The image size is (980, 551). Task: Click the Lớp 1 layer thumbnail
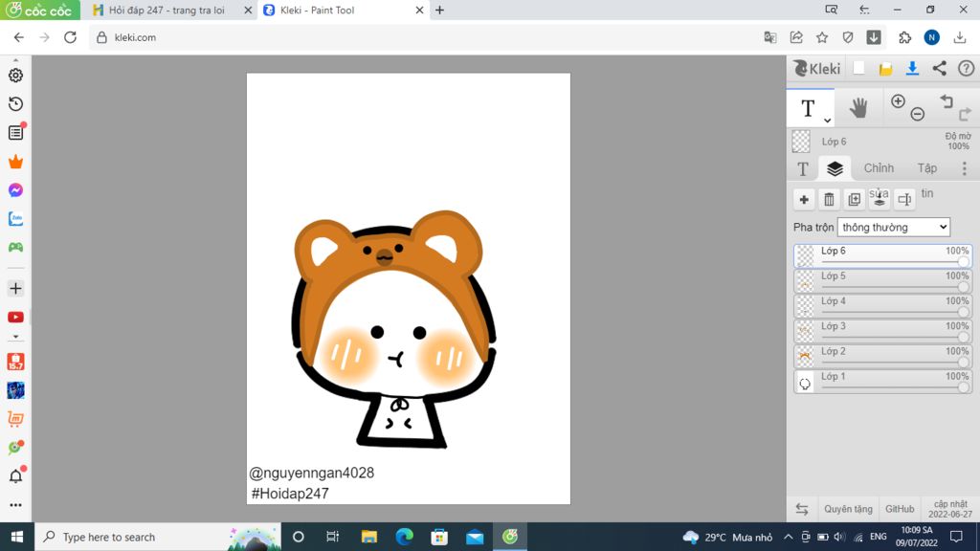point(805,382)
